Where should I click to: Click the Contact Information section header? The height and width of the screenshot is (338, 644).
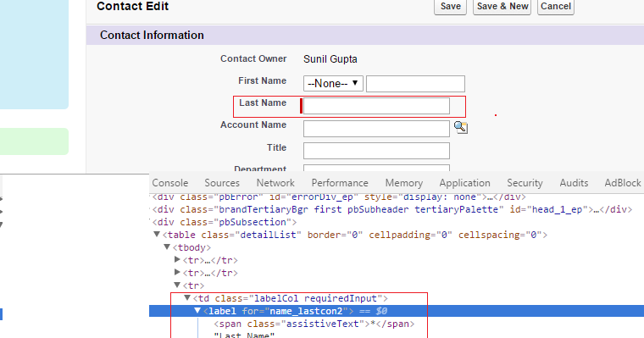click(x=152, y=36)
